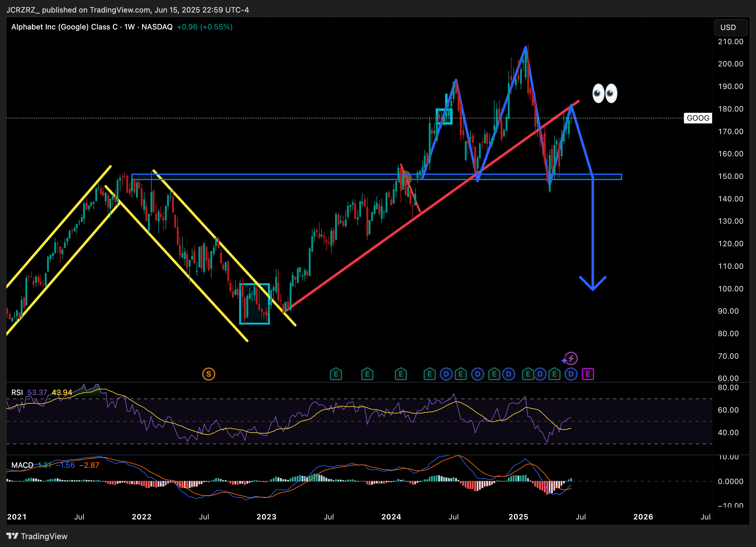Click the JCRZRZ_ published on TradingView.com header
This screenshot has width=756, height=547.
click(128, 10)
